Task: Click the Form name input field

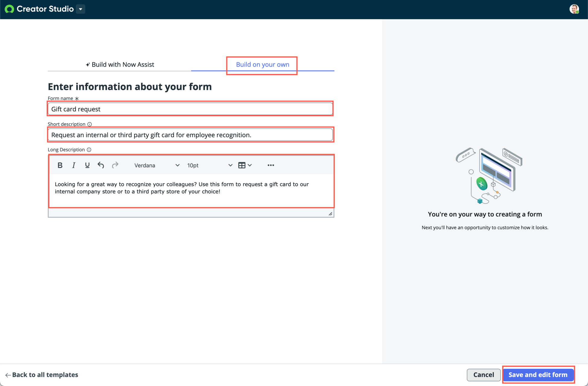Action: pyautogui.click(x=190, y=109)
